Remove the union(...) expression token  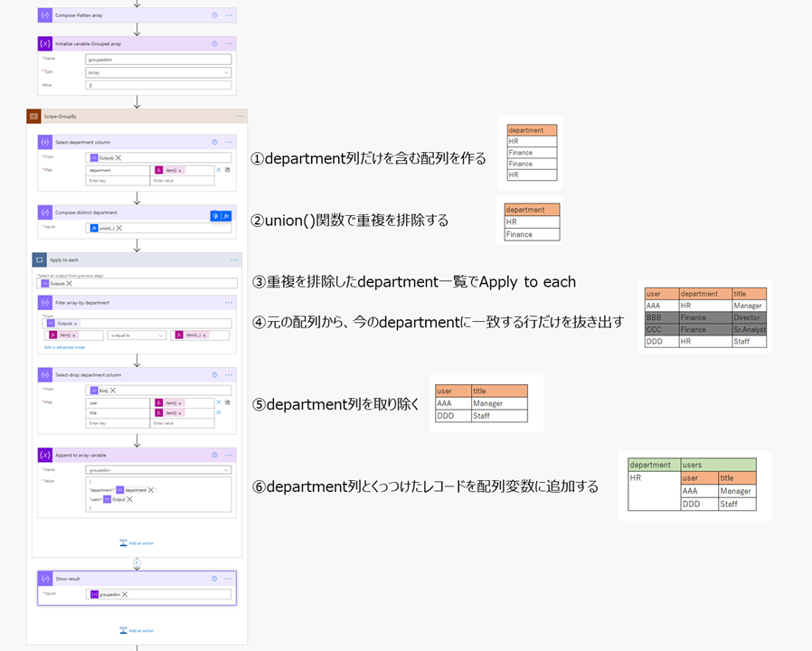click(119, 226)
